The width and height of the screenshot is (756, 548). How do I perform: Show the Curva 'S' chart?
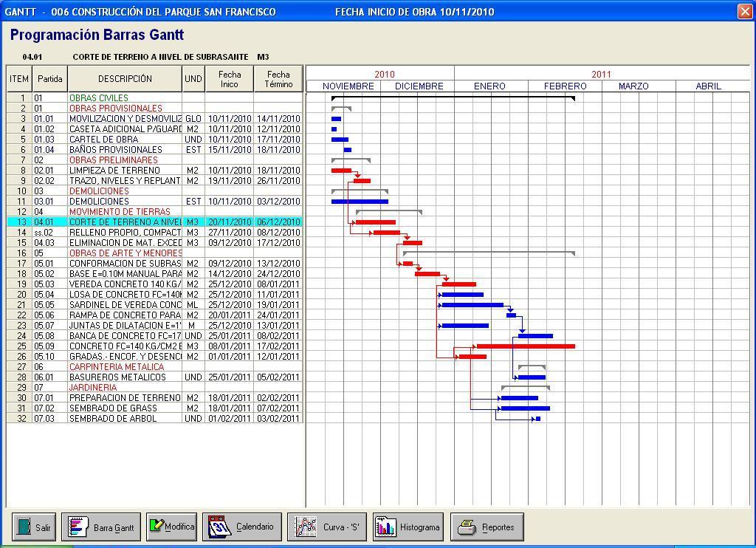[x=326, y=527]
